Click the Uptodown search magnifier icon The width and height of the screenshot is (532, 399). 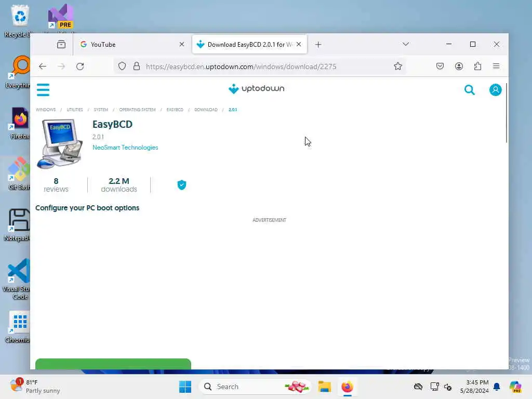470,90
